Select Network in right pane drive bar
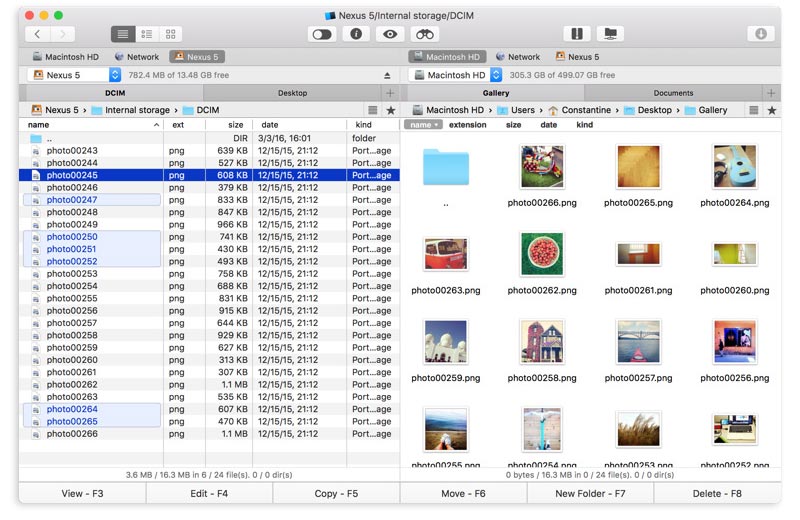Image resolution: width=800 pixels, height=520 pixels. click(x=518, y=57)
